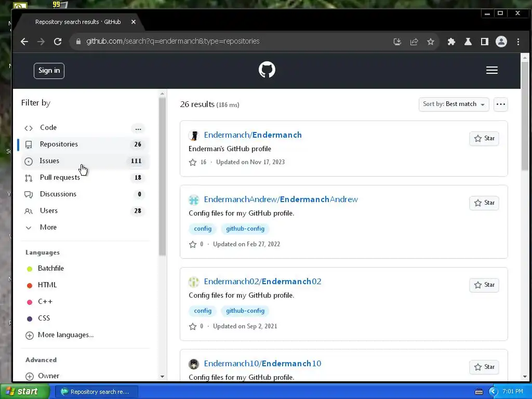The width and height of the screenshot is (532, 399).
Task: Star the Endermanch02 repository
Action: (484, 285)
